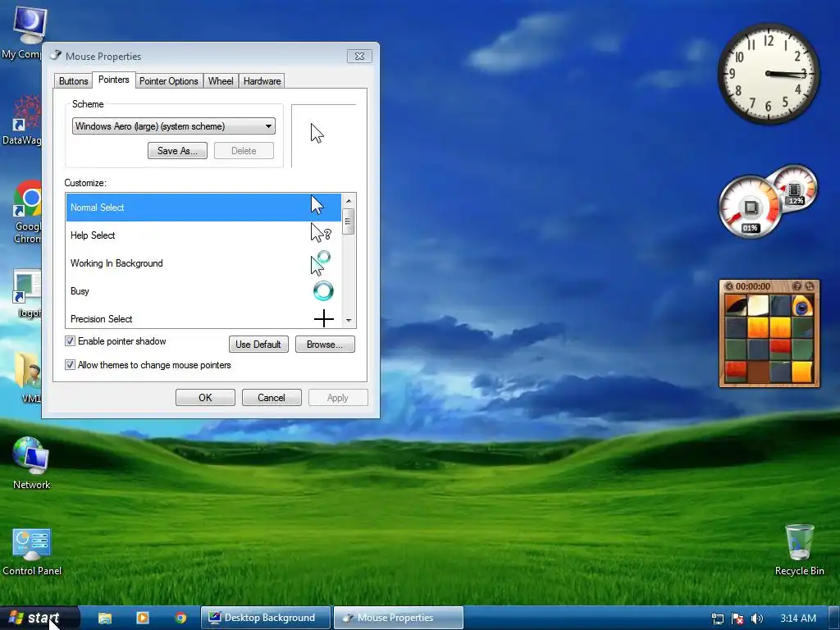Open Chrome from taskbar quick launch
This screenshot has width=840, height=630.
pyautogui.click(x=181, y=618)
